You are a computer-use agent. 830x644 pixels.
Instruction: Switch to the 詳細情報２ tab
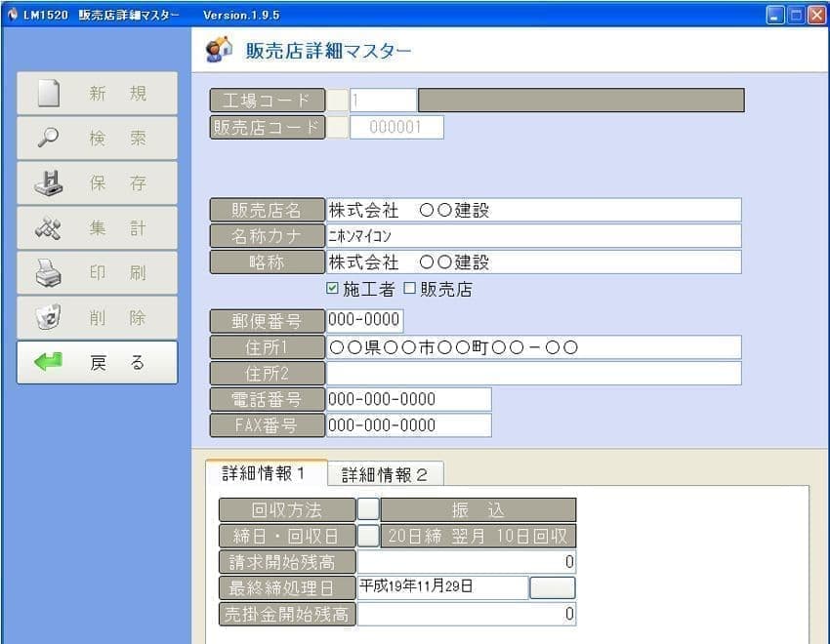pyautogui.click(x=385, y=474)
